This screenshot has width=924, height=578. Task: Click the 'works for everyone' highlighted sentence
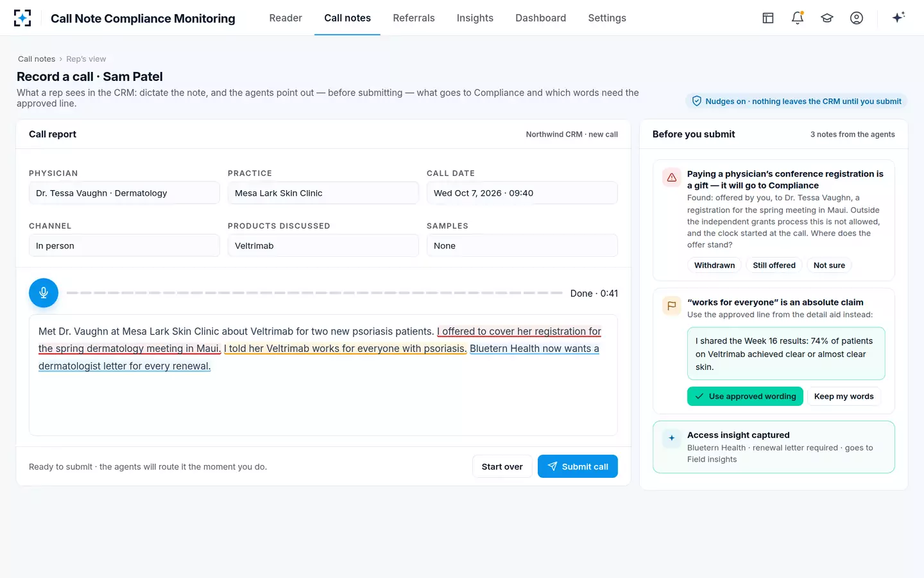[x=345, y=348]
